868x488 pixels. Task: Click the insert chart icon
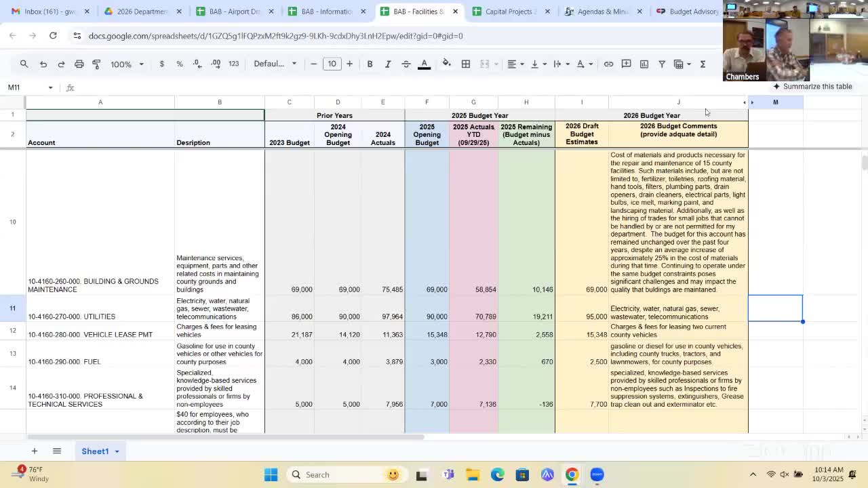(x=644, y=64)
